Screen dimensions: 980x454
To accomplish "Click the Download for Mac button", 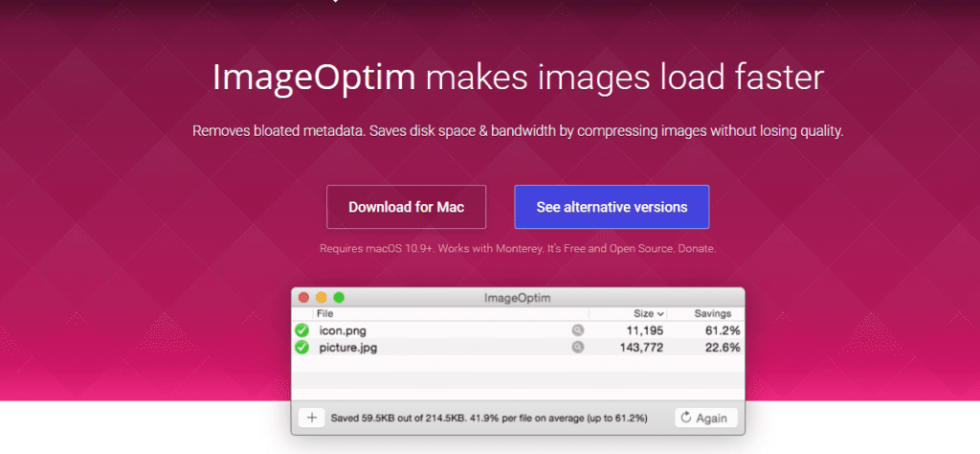I will tap(406, 207).
